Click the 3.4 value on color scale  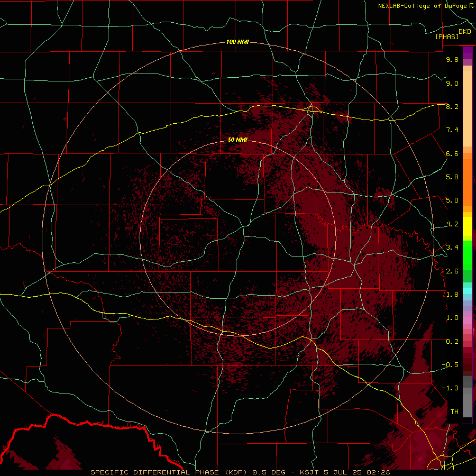(x=452, y=248)
